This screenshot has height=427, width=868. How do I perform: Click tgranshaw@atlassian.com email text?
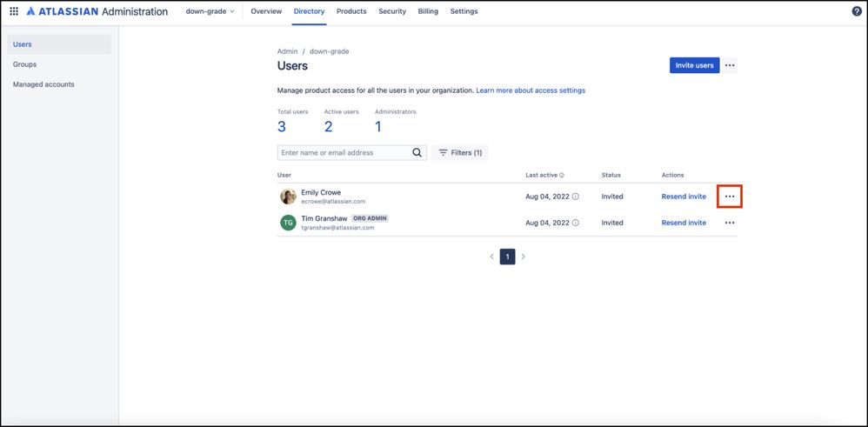coord(337,228)
